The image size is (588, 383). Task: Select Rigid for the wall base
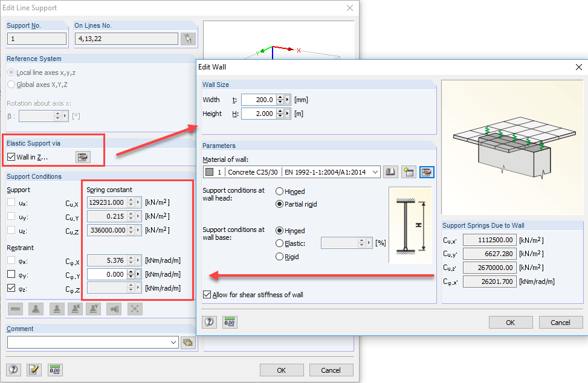tap(279, 257)
